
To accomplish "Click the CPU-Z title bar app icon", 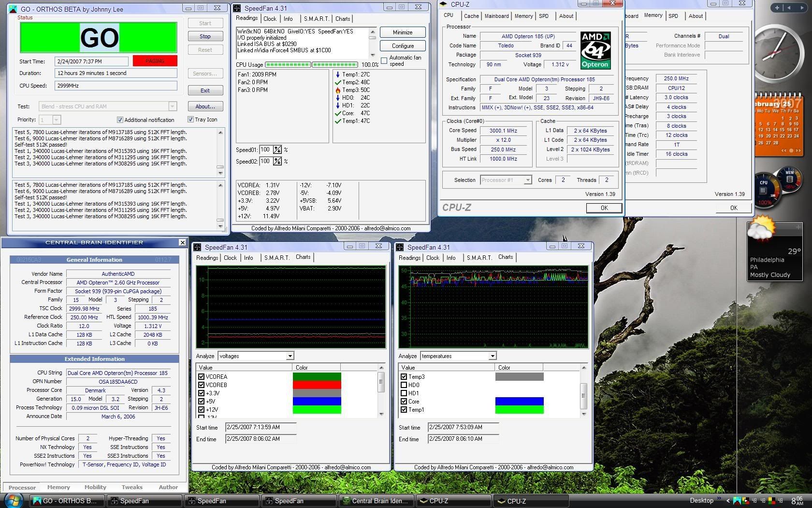I will (443, 4).
